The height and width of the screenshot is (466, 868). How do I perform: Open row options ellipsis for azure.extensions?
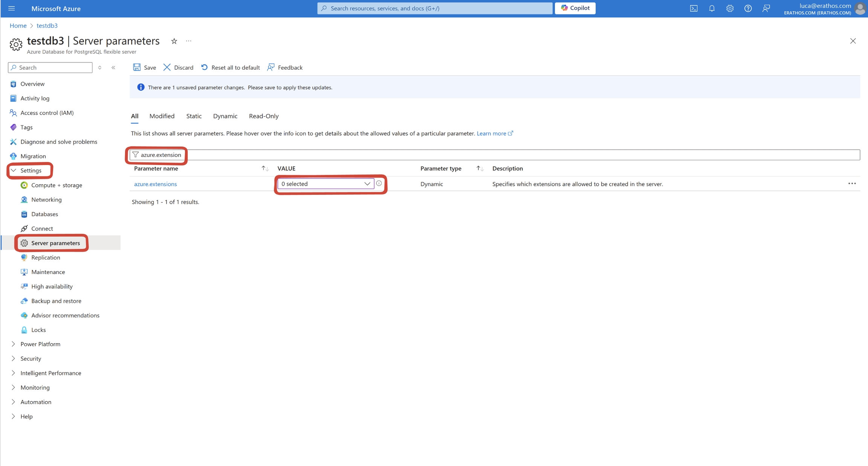point(852,184)
